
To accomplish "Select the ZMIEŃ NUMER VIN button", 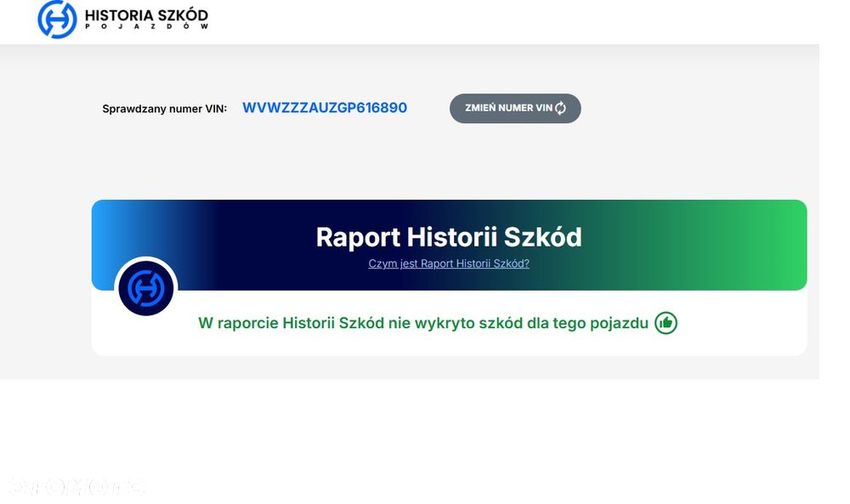I will tap(515, 109).
